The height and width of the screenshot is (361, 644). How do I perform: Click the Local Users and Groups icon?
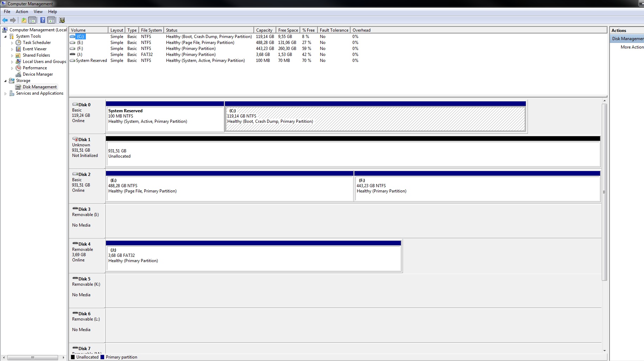pos(18,62)
